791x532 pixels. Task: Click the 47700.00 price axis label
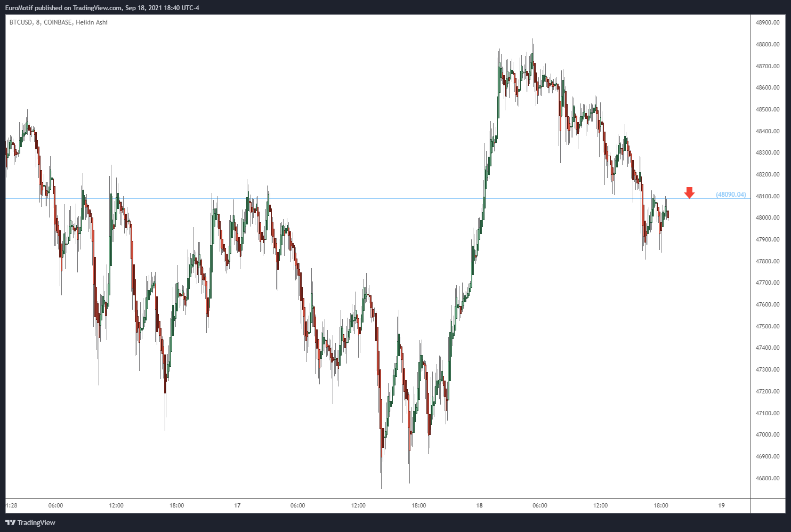[768, 283]
